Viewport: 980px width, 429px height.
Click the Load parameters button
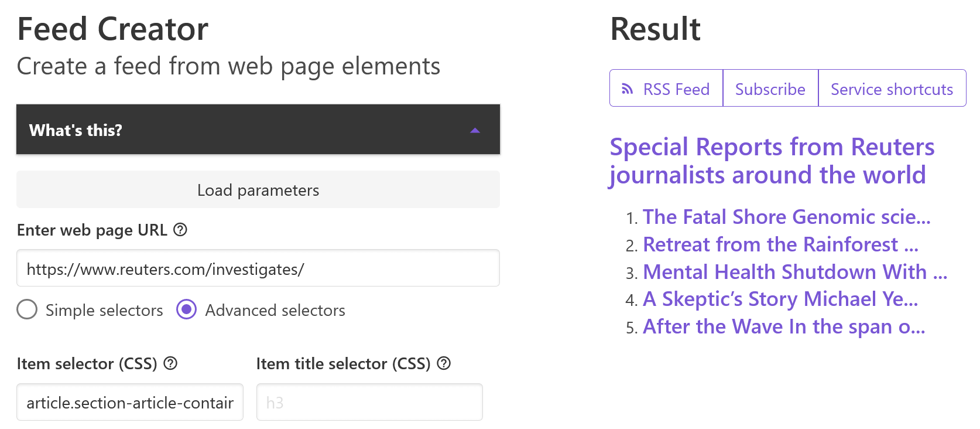[258, 189]
